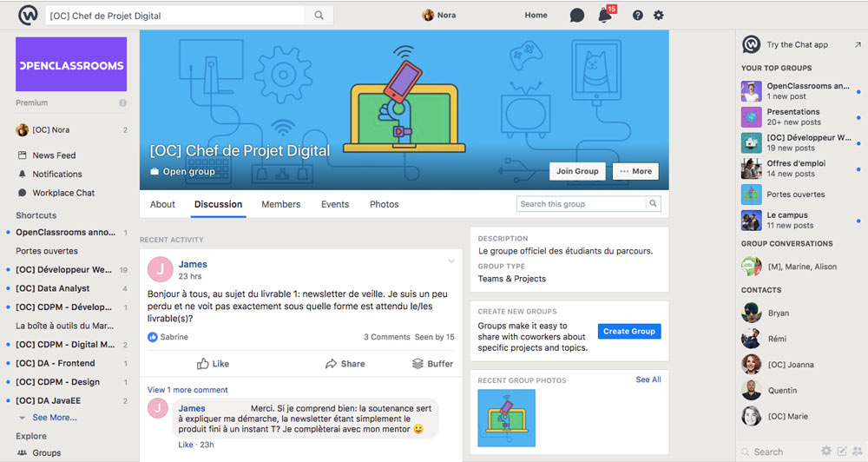Open the help question mark icon
The image size is (868, 462).
point(638,16)
